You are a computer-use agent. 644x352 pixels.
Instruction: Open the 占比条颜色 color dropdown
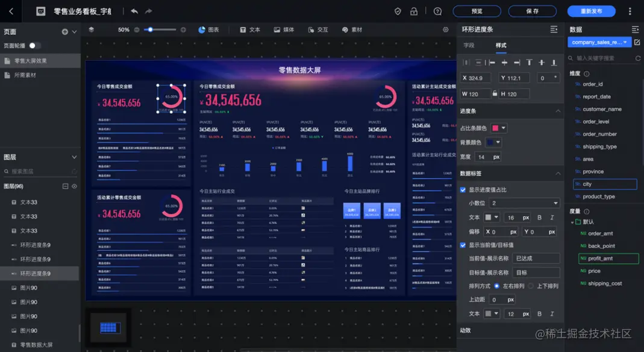(x=503, y=128)
